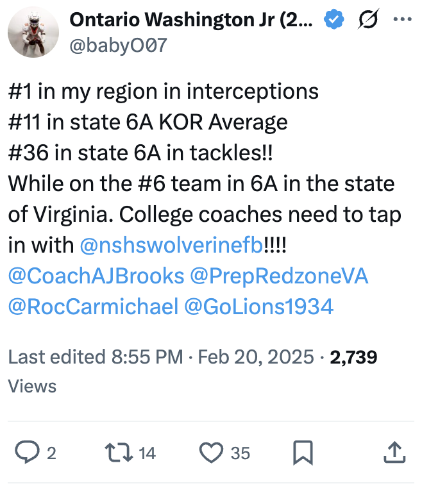
Task: Open the @PrepRedzoneVA mention link
Action: click(279, 276)
